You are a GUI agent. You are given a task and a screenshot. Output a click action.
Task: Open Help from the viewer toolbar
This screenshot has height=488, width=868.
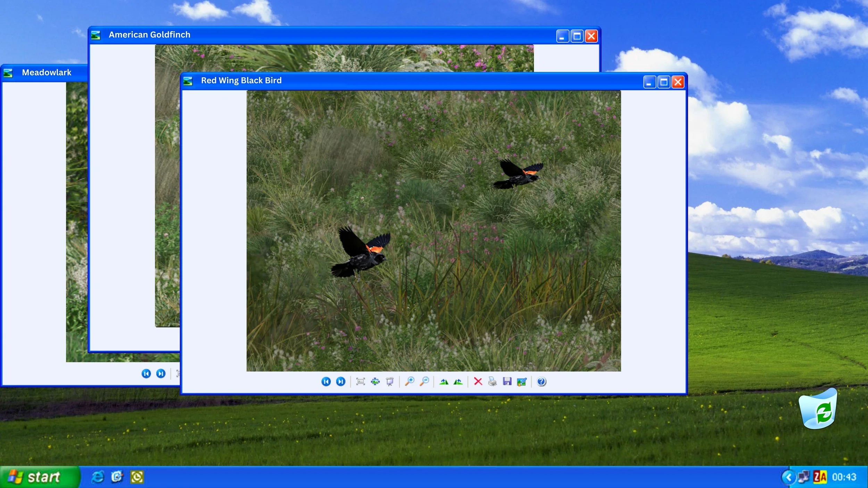point(542,382)
